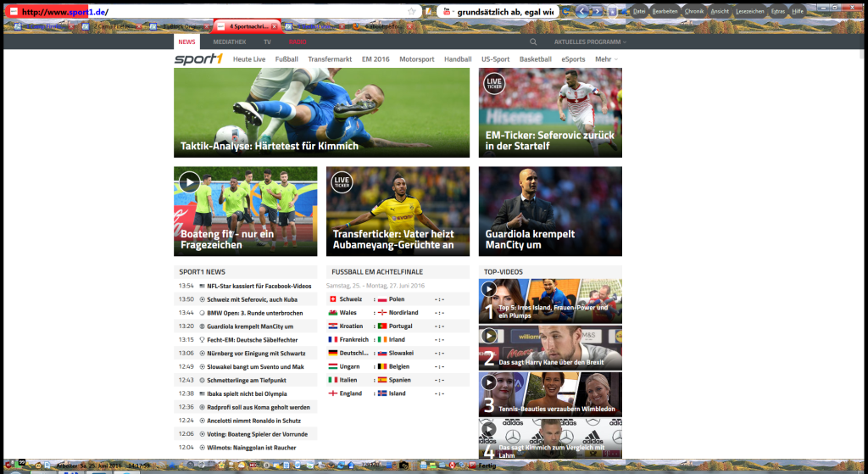The width and height of the screenshot is (868, 474).
Task: Open Taktik-Analyse: Härtetest für Kimmich article
Action: 321,113
